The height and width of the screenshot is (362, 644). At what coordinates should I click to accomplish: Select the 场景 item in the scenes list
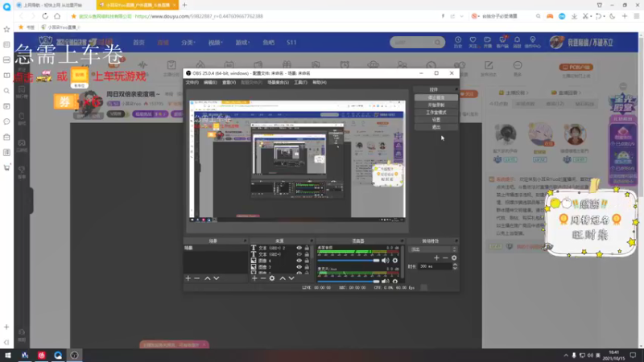(216, 248)
